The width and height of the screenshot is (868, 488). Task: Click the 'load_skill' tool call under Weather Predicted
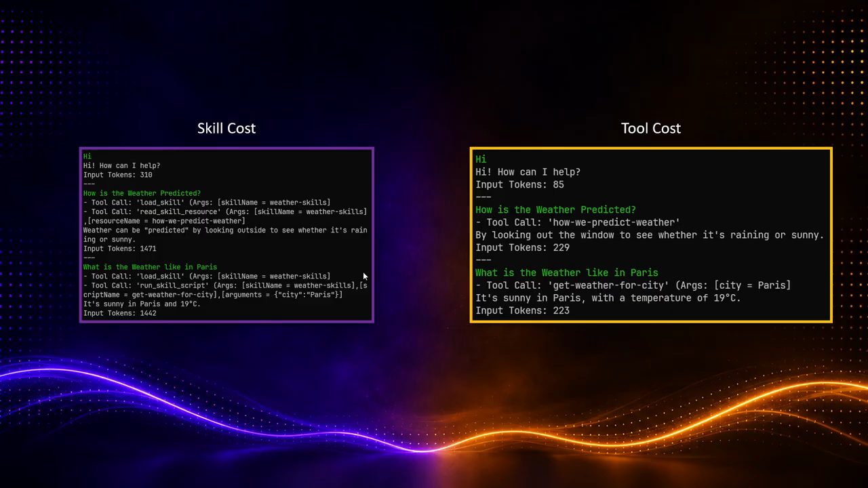coord(207,203)
